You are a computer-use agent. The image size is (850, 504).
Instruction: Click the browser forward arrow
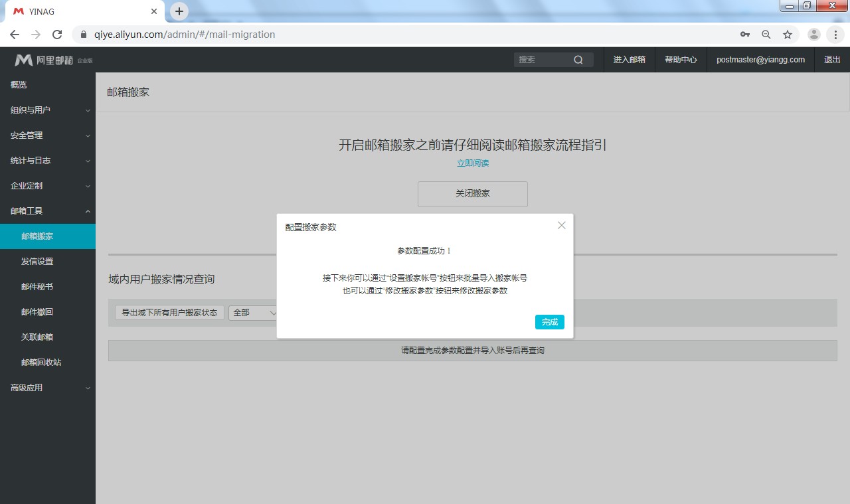click(36, 35)
